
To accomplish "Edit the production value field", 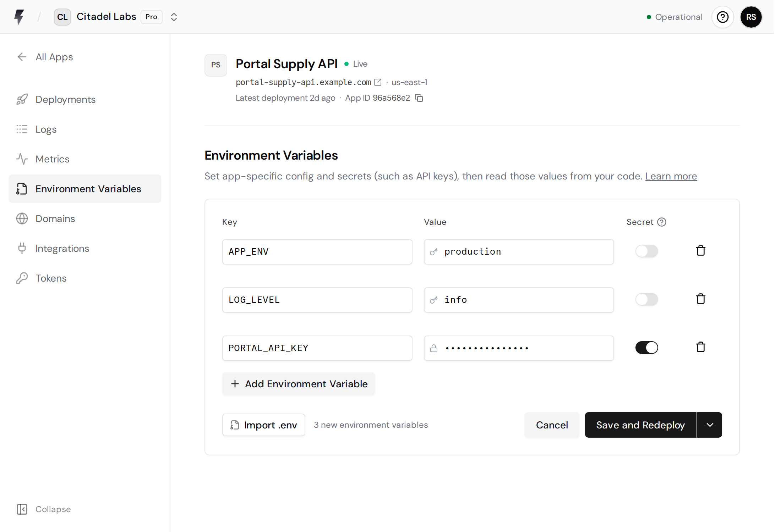I will [x=519, y=252].
